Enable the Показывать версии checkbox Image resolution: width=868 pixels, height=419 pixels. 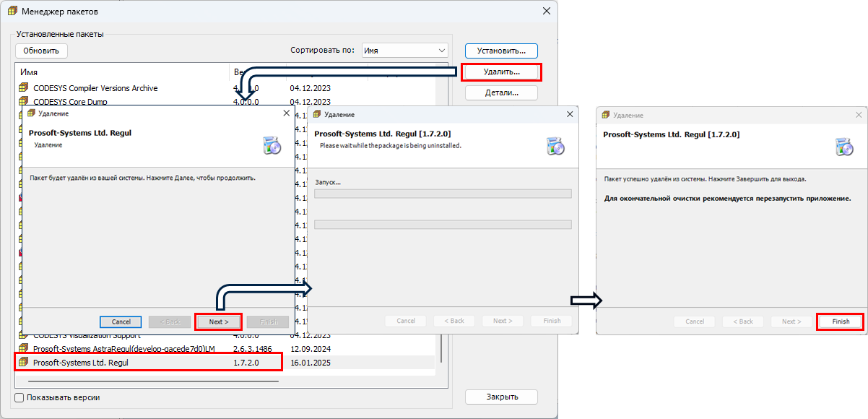click(19, 397)
